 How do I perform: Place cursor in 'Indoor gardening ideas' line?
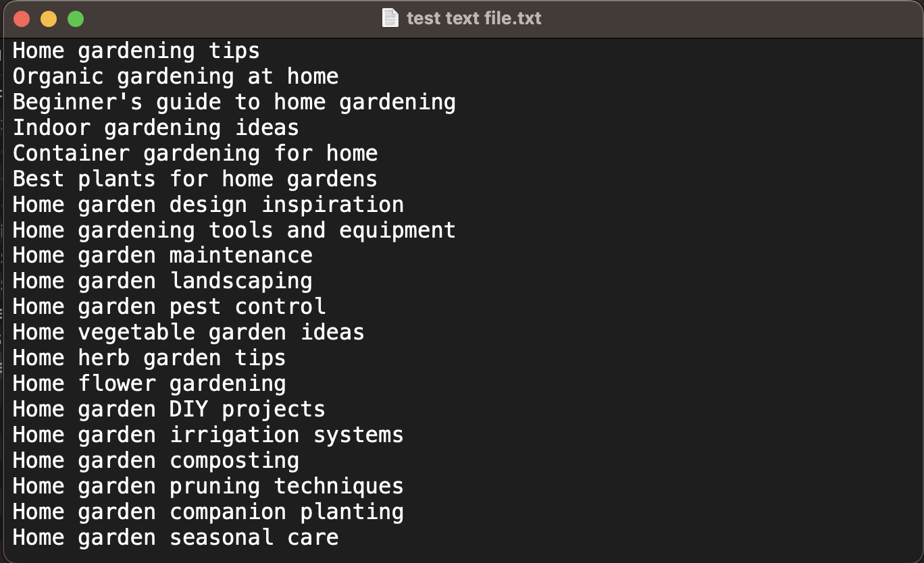coord(156,128)
